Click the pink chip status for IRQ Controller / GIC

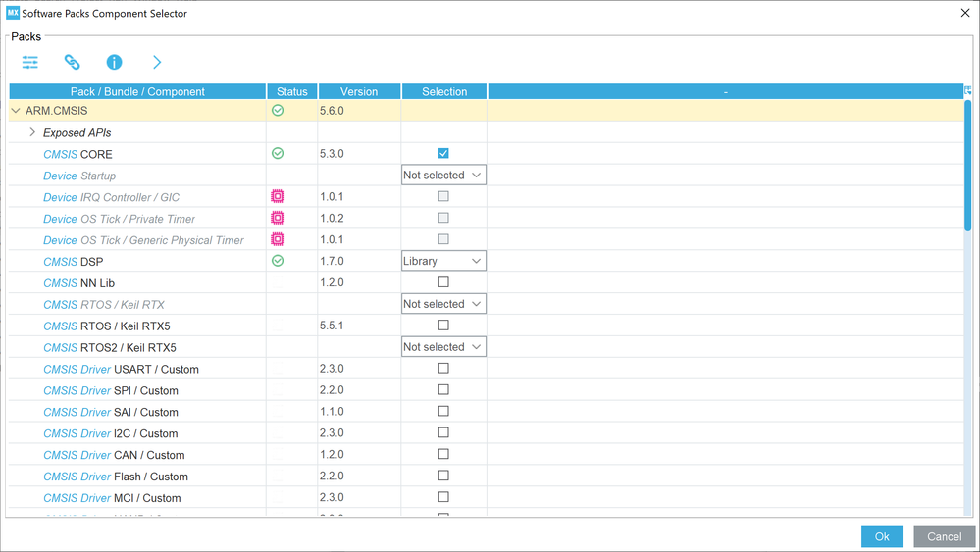point(278,196)
